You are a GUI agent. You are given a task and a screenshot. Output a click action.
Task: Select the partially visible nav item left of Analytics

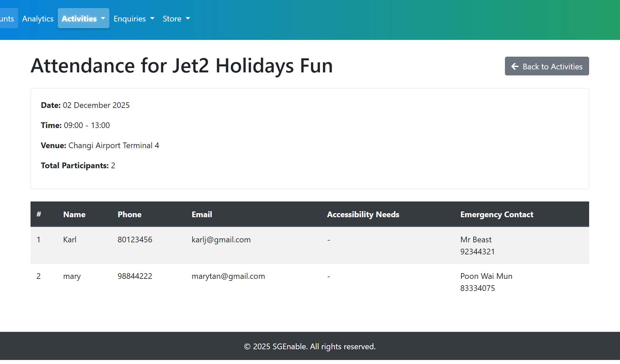coord(7,19)
